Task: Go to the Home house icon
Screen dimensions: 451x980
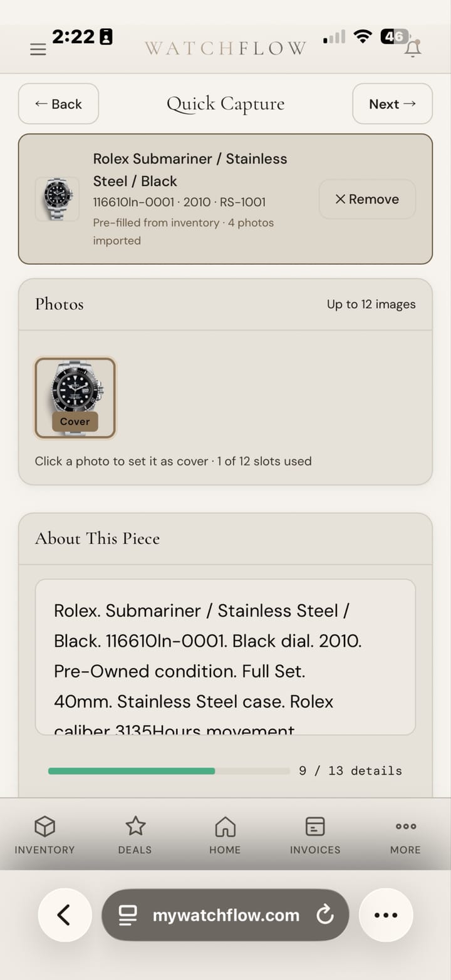Action: coord(225,827)
